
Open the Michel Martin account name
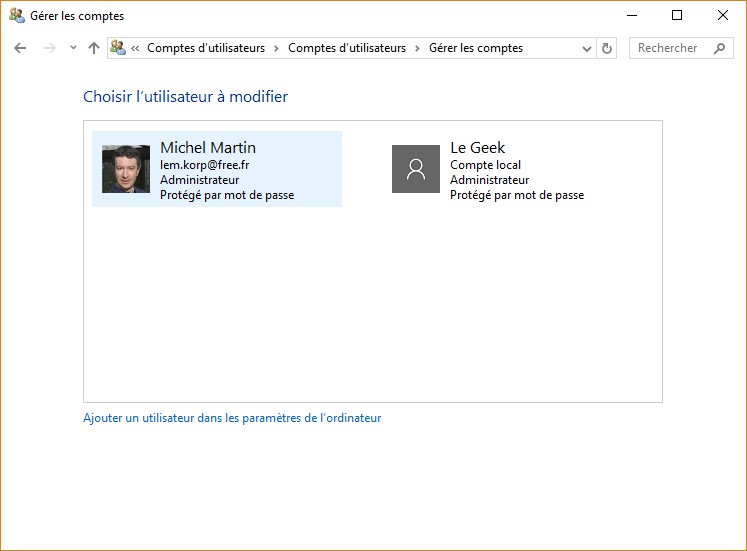point(208,148)
